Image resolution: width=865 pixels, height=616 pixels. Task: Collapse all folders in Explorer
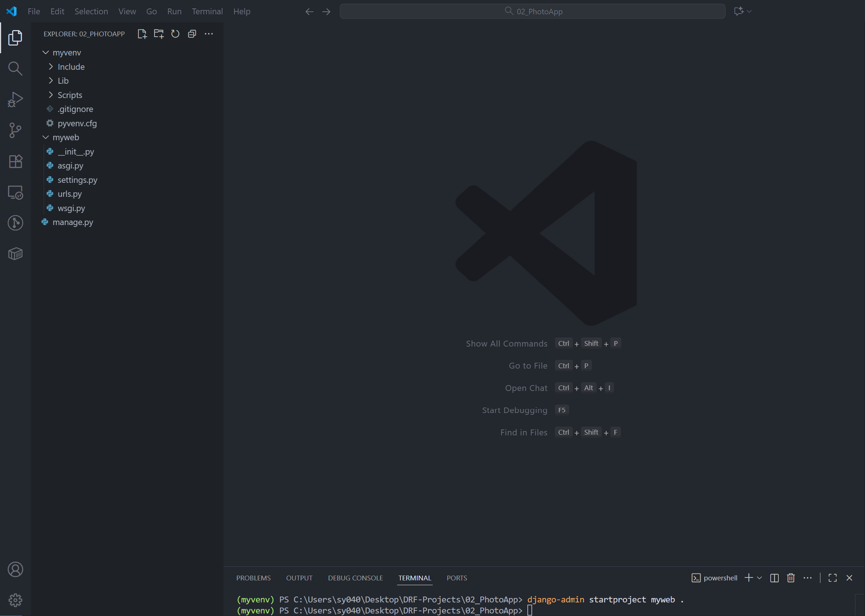point(192,34)
